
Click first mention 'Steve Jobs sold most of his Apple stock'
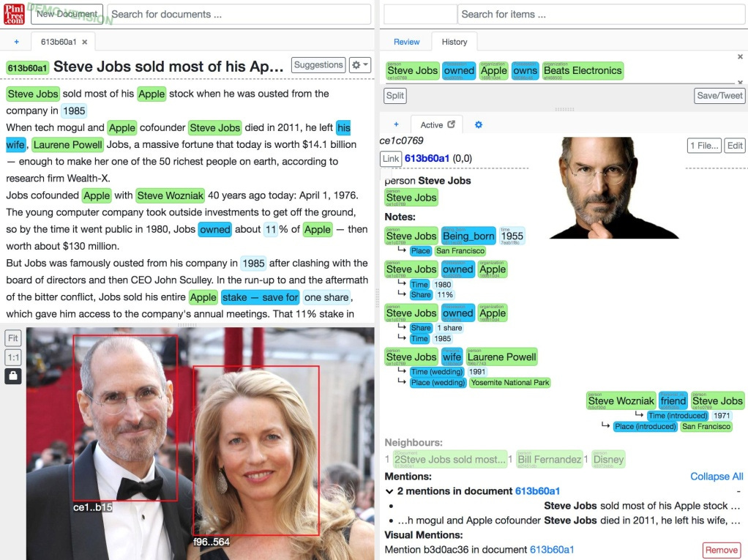pos(642,506)
